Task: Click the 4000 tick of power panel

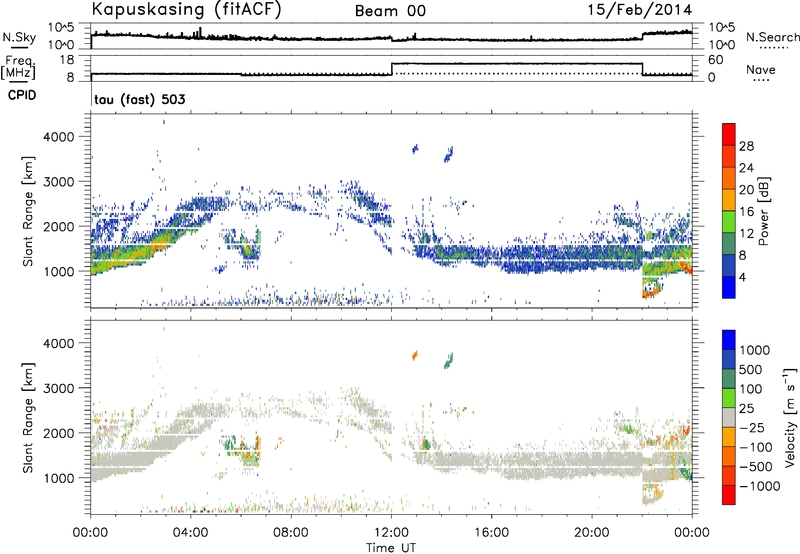Action: 58,137
